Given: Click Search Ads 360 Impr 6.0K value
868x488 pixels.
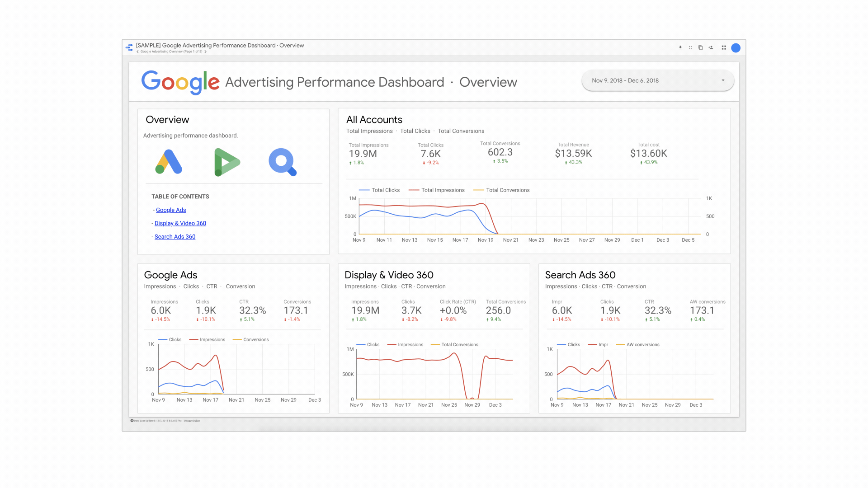Looking at the screenshot, I should (x=562, y=311).
